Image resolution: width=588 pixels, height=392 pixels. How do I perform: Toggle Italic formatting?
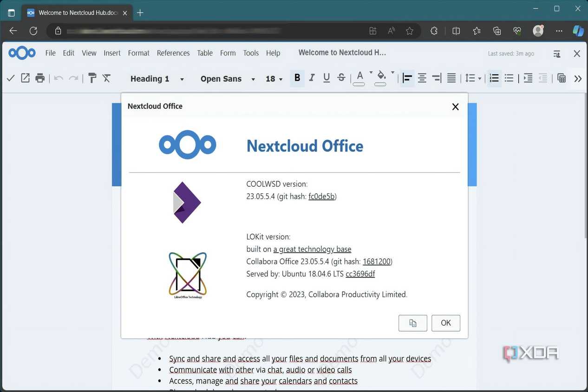click(x=312, y=78)
